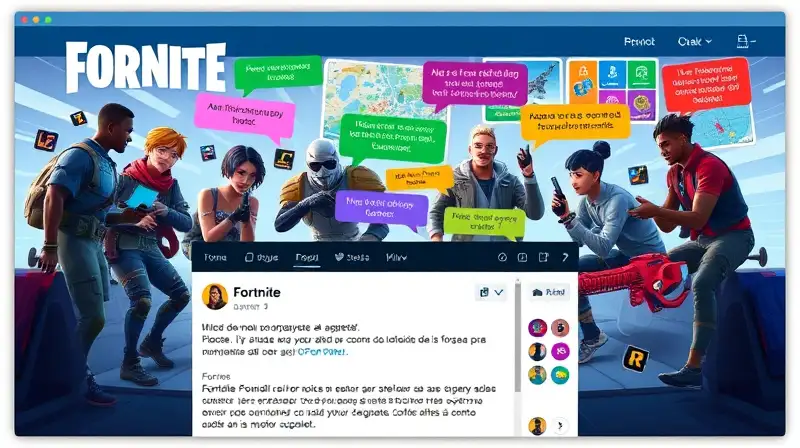The height and width of the screenshot is (448, 800).
Task: Select the panel tab with square icon
Action: tap(261, 257)
